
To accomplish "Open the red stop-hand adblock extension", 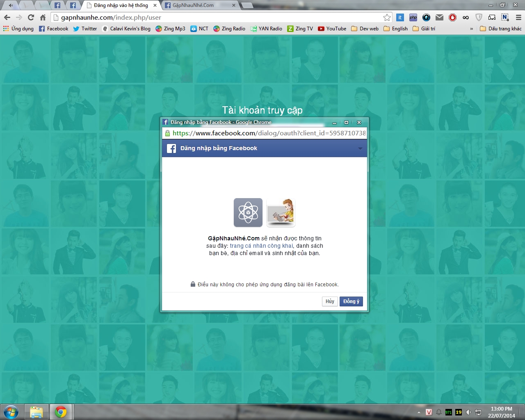I will point(452,17).
